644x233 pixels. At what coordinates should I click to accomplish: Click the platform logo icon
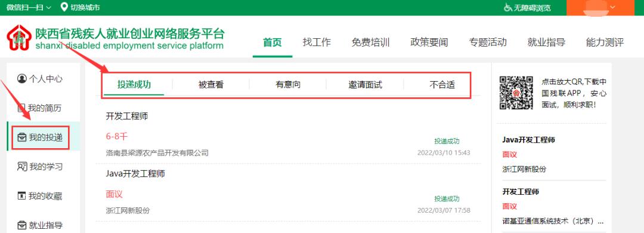pos(19,38)
